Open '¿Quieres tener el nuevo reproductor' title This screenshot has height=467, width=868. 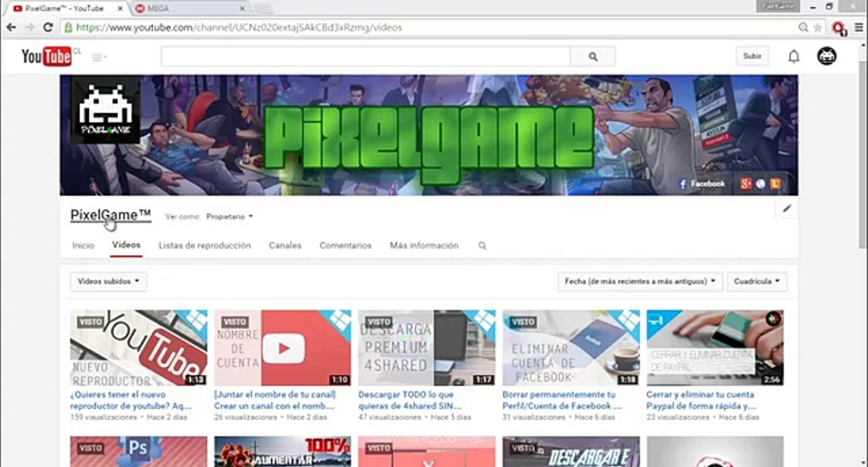pos(131,400)
